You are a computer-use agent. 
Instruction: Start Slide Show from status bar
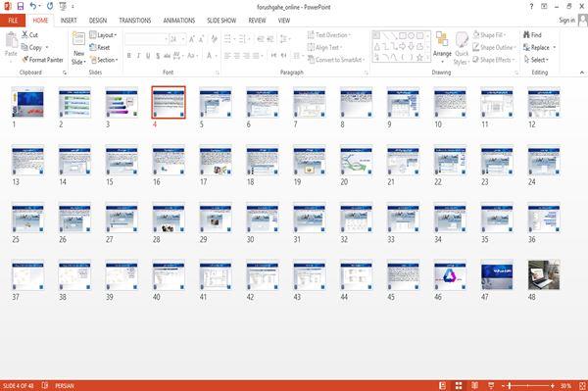(x=491, y=386)
